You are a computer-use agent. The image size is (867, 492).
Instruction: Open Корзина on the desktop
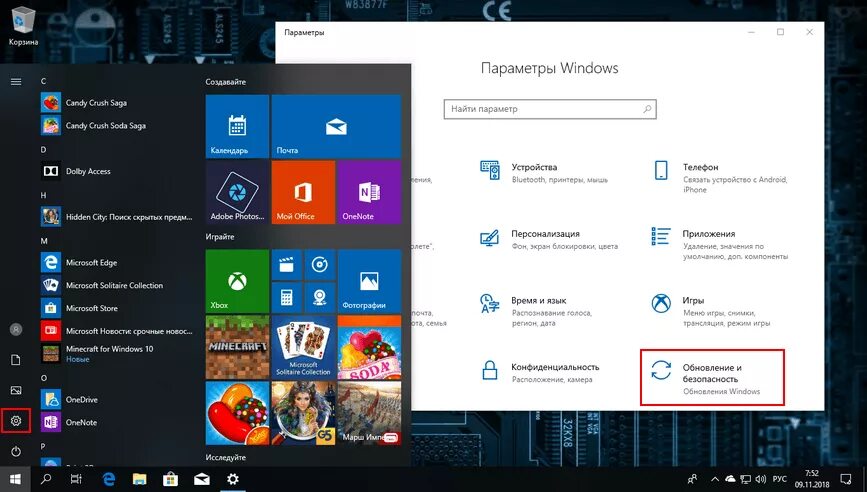[23, 27]
